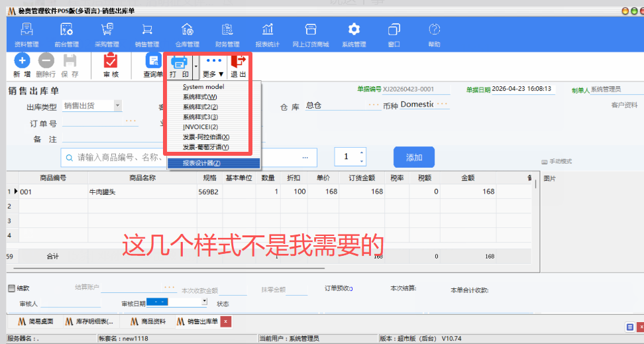Image resolution: width=644 pixels, height=344 pixels.
Task: Click the 审核 (Audit) clipboard icon
Action: tap(111, 61)
